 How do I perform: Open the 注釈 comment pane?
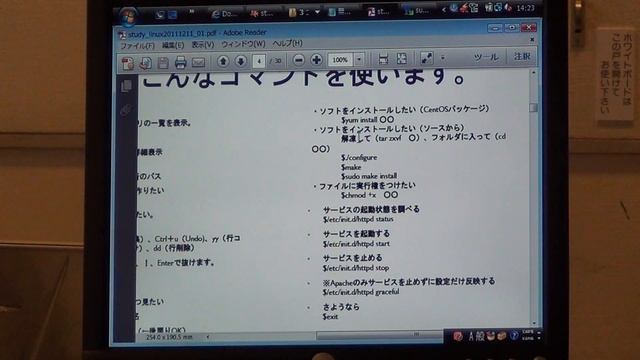point(522,56)
